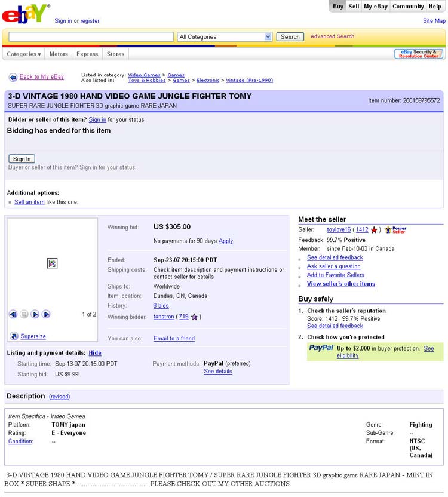Viewport: 448px width, 497px height.
Task: Click Email to a friend
Action: pyautogui.click(x=174, y=339)
